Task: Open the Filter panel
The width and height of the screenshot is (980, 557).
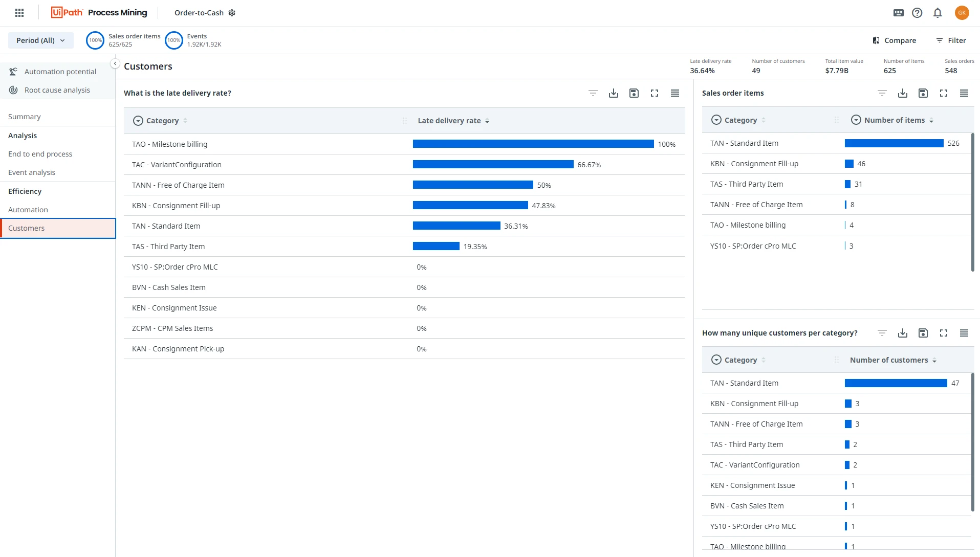Action: (x=951, y=40)
